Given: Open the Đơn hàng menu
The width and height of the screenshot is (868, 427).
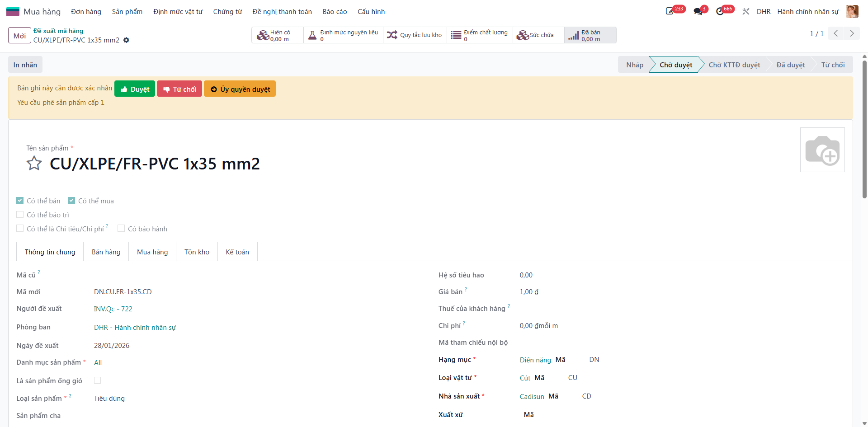Looking at the screenshot, I should [x=86, y=12].
